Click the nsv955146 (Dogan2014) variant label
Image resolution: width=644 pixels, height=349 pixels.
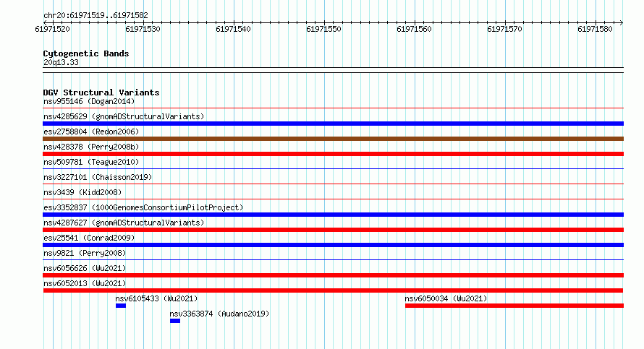[x=89, y=101]
